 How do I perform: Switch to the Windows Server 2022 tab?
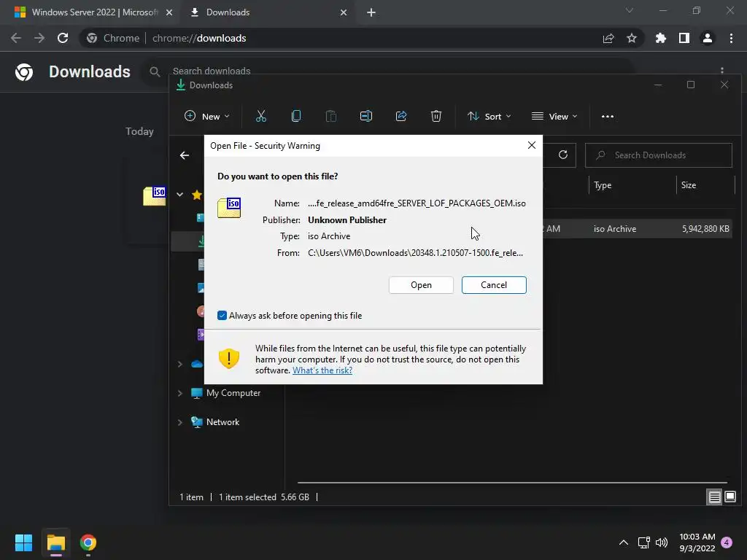(x=93, y=12)
